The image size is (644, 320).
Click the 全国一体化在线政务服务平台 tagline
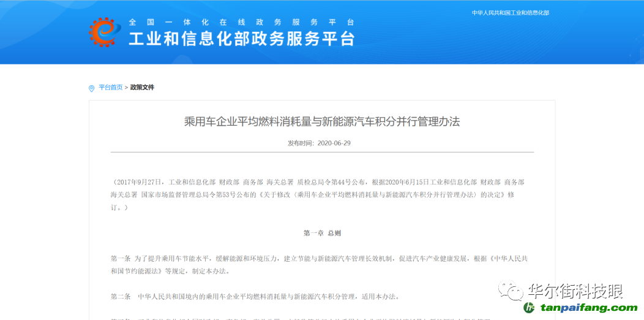point(241,22)
